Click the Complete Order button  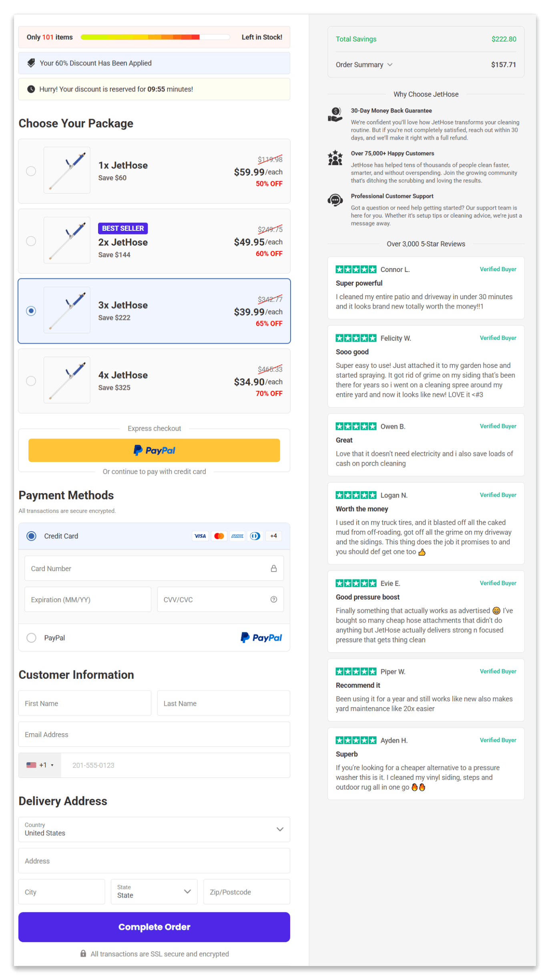click(154, 927)
